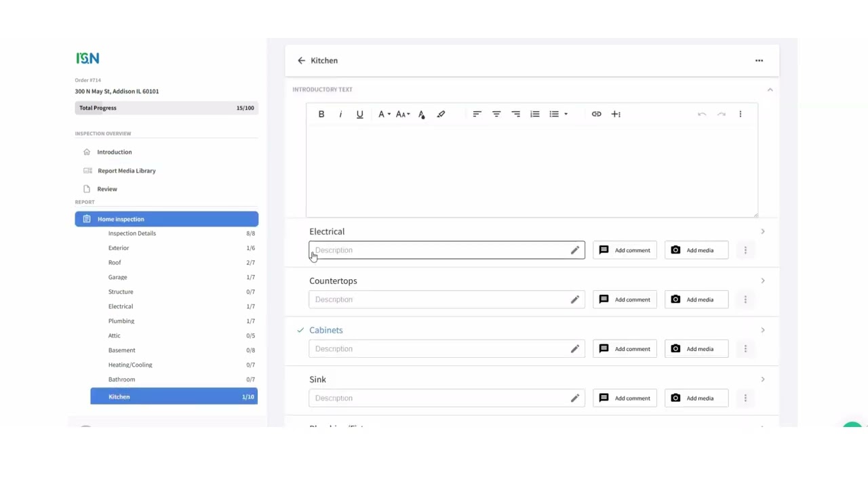Open Electrical item more options

[x=745, y=250]
